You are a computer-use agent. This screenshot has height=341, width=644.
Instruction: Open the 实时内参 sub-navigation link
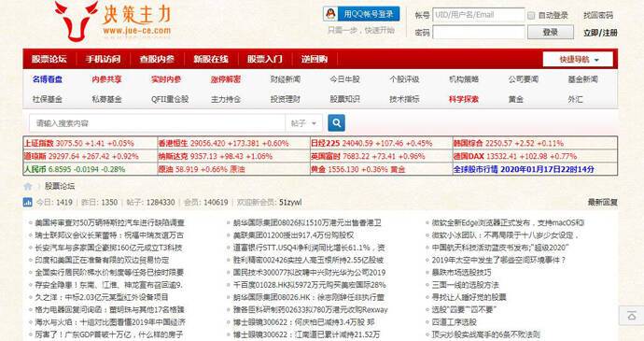[x=166, y=79]
